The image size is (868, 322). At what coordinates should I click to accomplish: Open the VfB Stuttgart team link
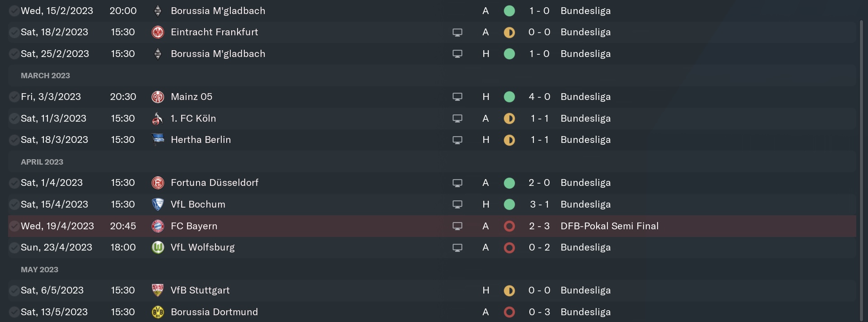point(200,290)
